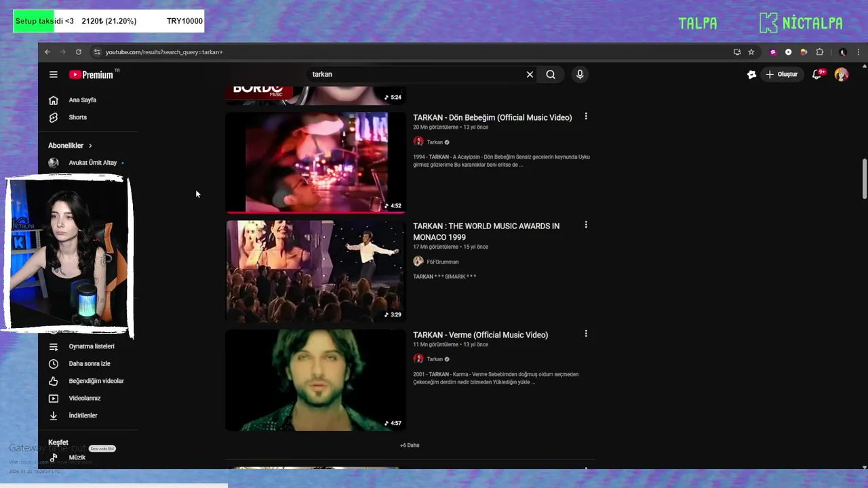Screen dimensions: 868x488
Task: Open Daha sonra izle list
Action: [88, 364]
